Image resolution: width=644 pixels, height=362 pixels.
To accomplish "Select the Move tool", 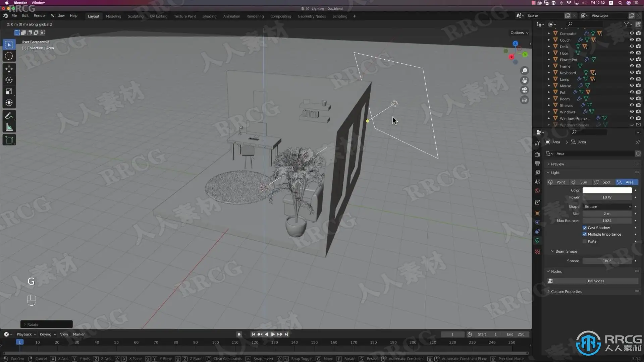I will [x=9, y=69].
